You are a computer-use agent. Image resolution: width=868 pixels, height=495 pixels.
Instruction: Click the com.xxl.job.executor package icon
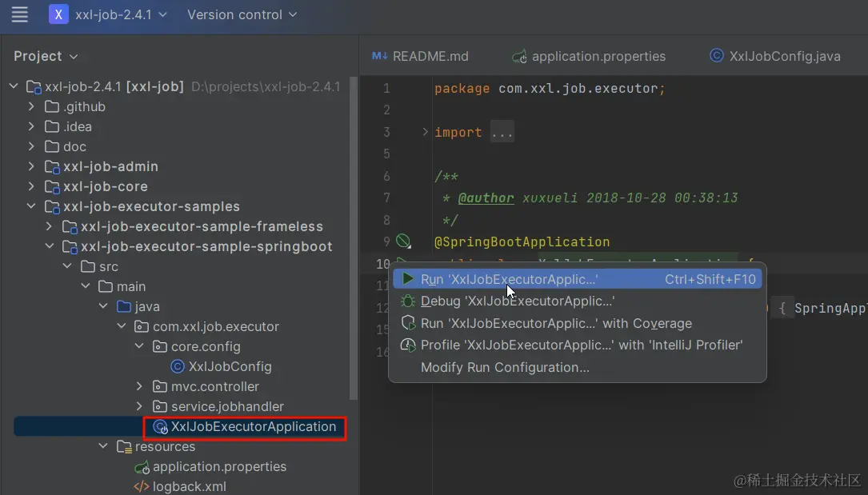click(142, 326)
